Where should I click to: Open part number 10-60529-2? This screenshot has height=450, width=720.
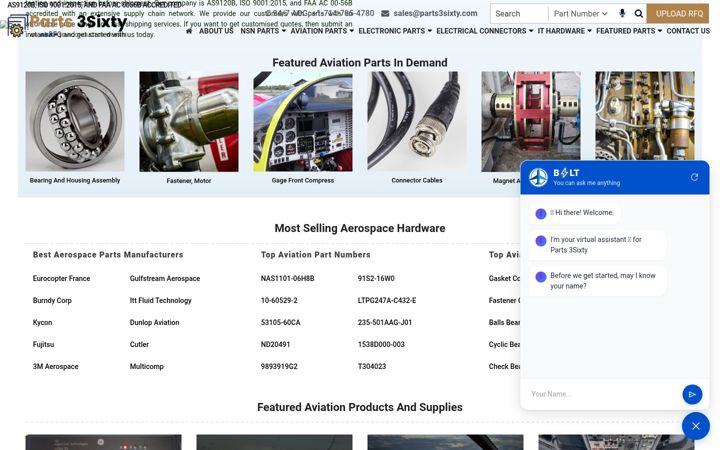click(x=279, y=300)
